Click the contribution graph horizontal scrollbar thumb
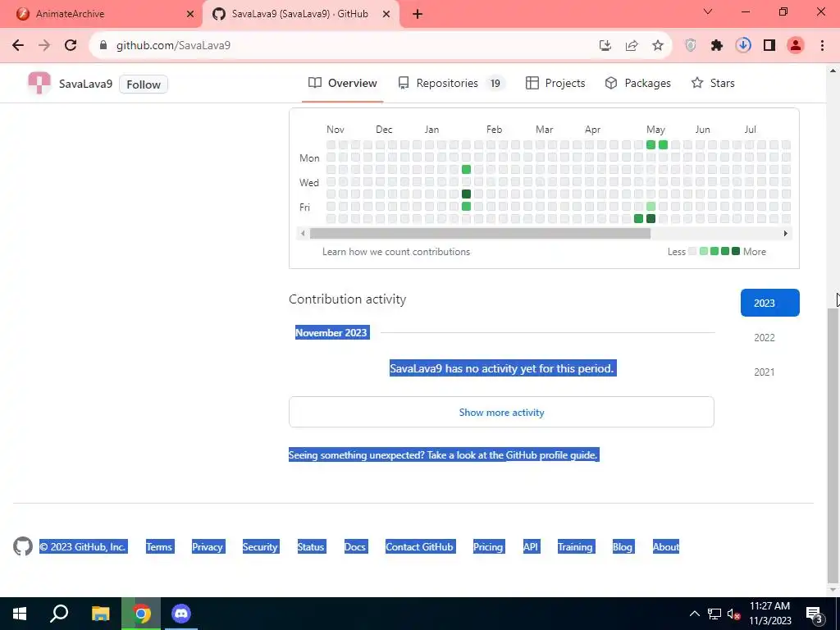The width and height of the screenshot is (840, 630). [480, 234]
